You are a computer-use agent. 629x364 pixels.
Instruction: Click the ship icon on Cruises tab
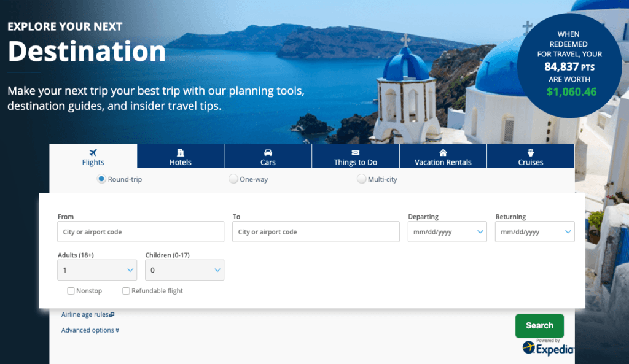click(530, 152)
